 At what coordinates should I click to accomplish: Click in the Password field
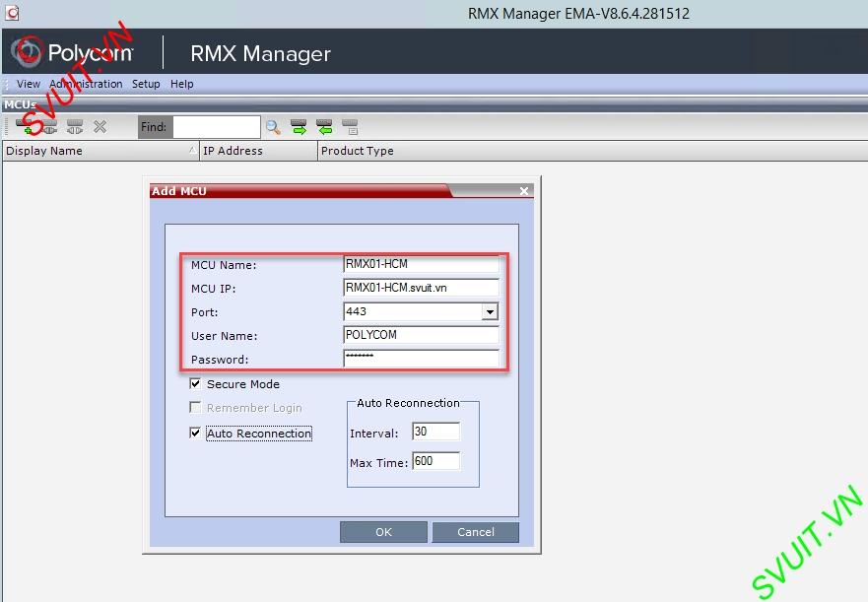coord(422,359)
